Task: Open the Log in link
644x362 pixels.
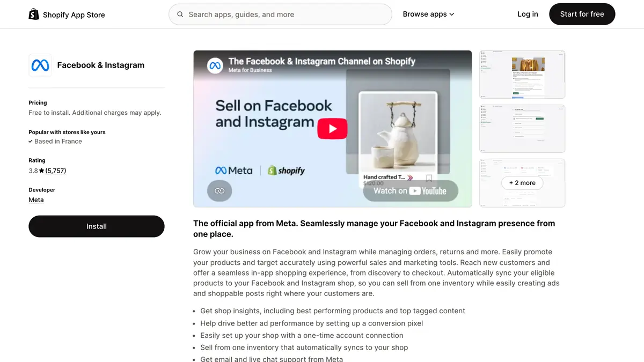Action: 528,14
